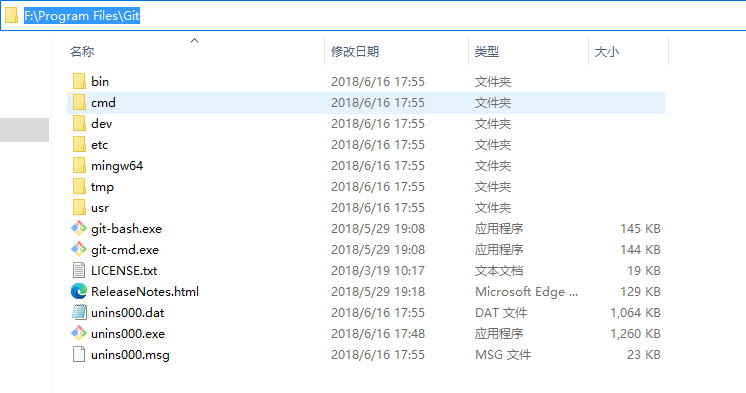
Task: Select the unins000.dat file name
Action: [x=128, y=312]
